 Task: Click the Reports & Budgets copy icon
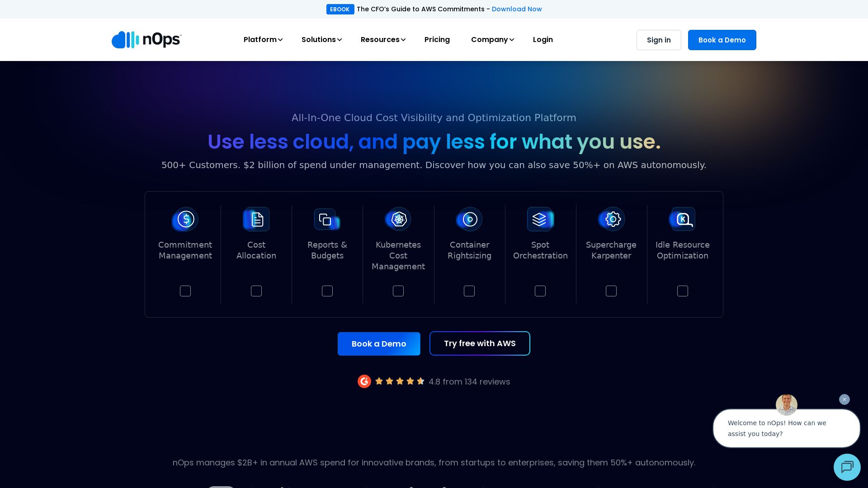pos(326,220)
